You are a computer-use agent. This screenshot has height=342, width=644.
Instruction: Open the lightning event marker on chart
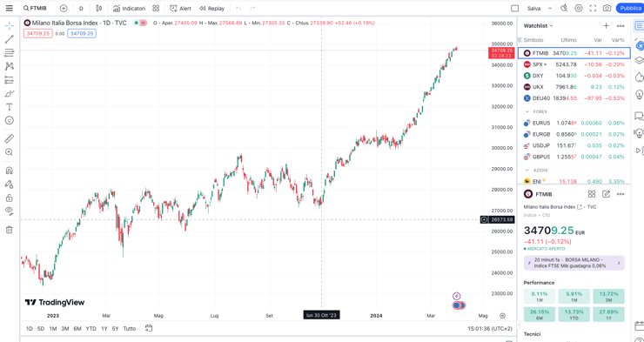pyautogui.click(x=456, y=296)
